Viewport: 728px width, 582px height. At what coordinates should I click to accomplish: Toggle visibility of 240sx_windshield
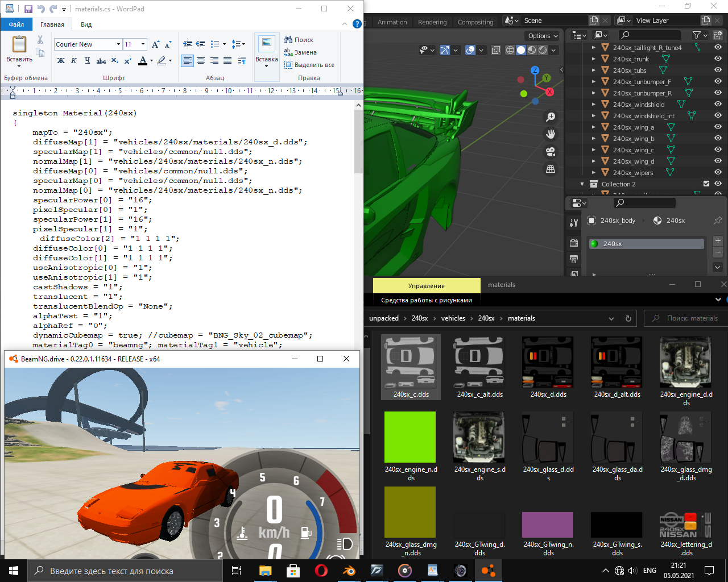point(718,105)
